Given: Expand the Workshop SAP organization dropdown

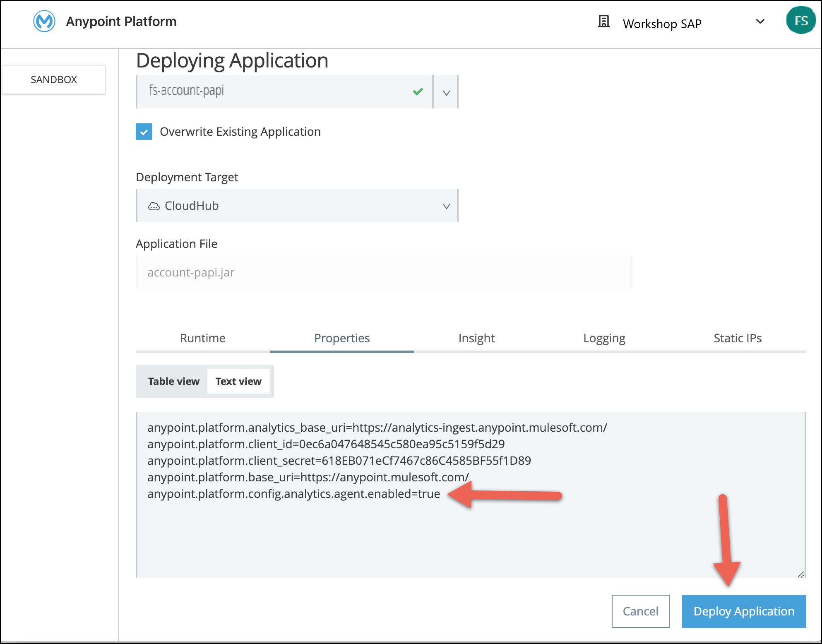Looking at the screenshot, I should (760, 22).
